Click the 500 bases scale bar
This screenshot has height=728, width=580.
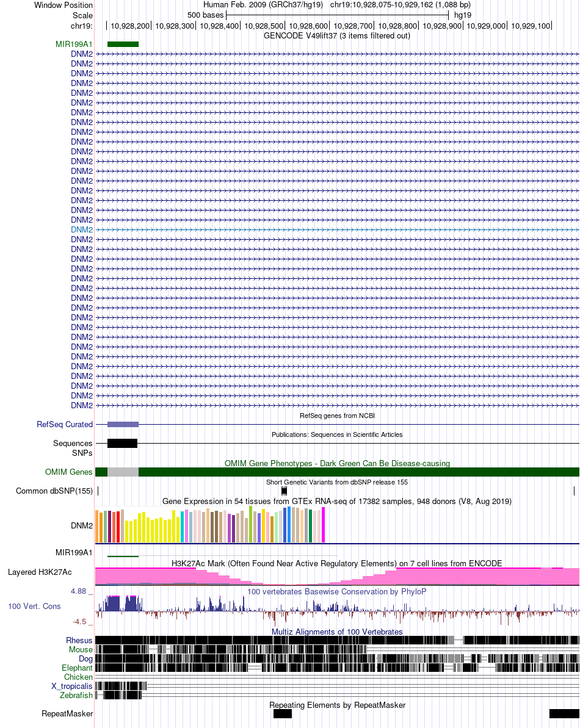337,15
